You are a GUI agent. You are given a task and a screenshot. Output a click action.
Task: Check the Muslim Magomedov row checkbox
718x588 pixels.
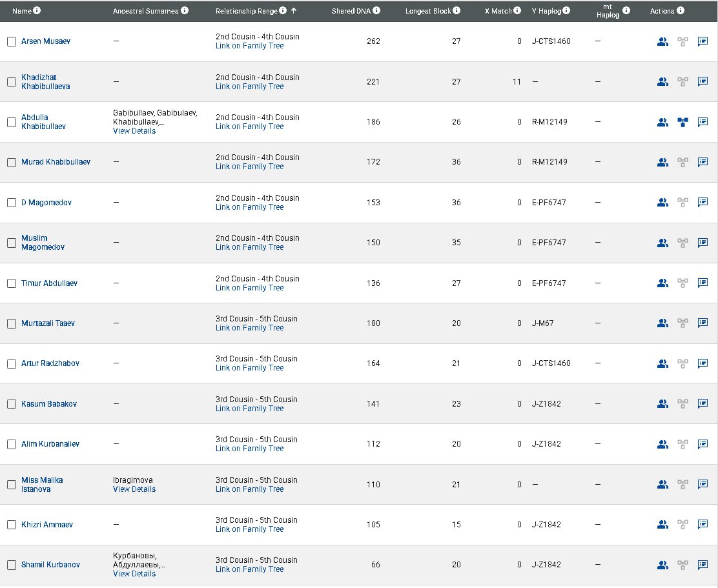point(12,243)
